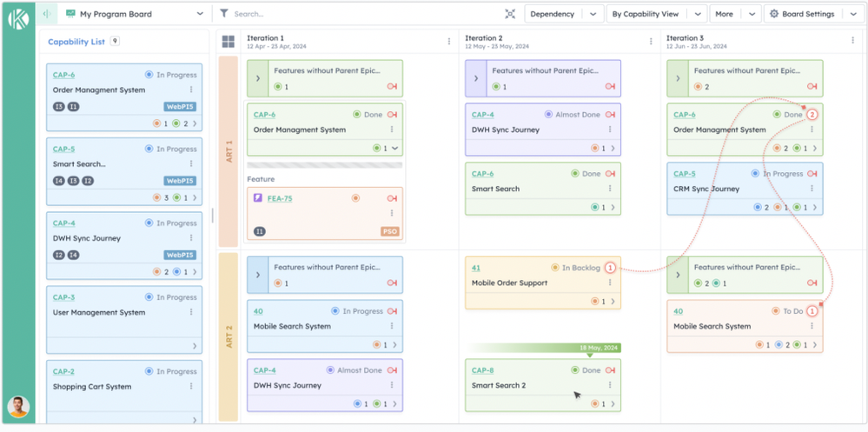Open the three-dot menu for Iteration 2
868x432 pixels.
point(650,42)
